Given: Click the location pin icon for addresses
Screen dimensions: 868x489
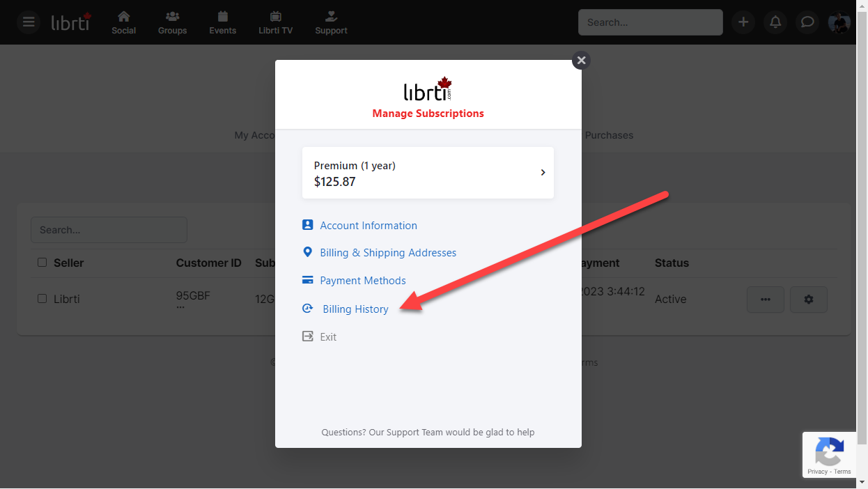Looking at the screenshot, I should pyautogui.click(x=307, y=252).
